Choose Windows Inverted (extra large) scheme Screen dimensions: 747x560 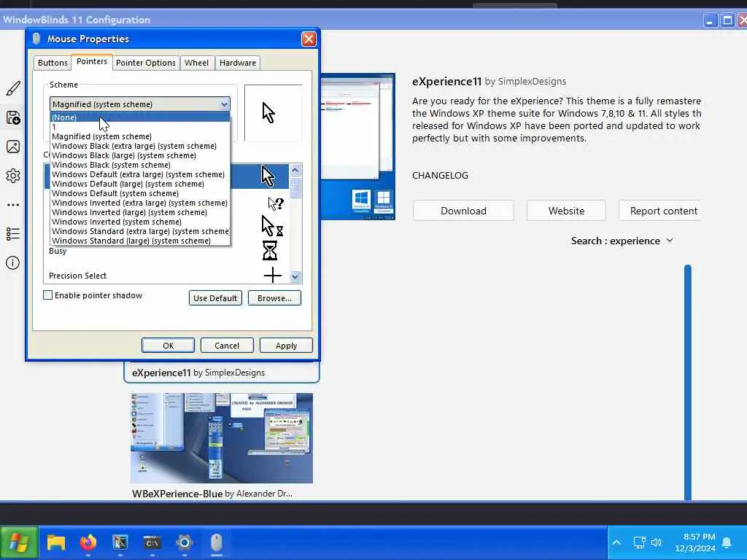click(x=140, y=203)
